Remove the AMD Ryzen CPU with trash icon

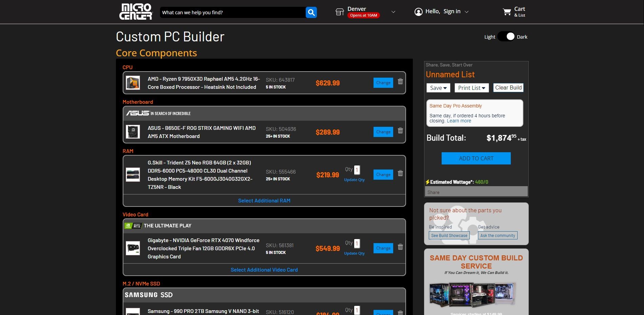click(x=400, y=82)
